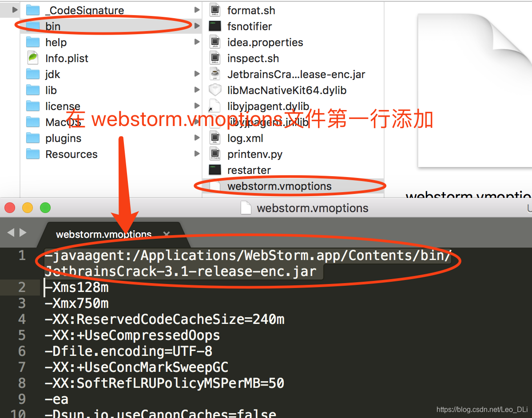Screen dimensions: 532x418
Task: Click the -XX:+UseConcMarkSweepGC line
Action: [x=136, y=367]
